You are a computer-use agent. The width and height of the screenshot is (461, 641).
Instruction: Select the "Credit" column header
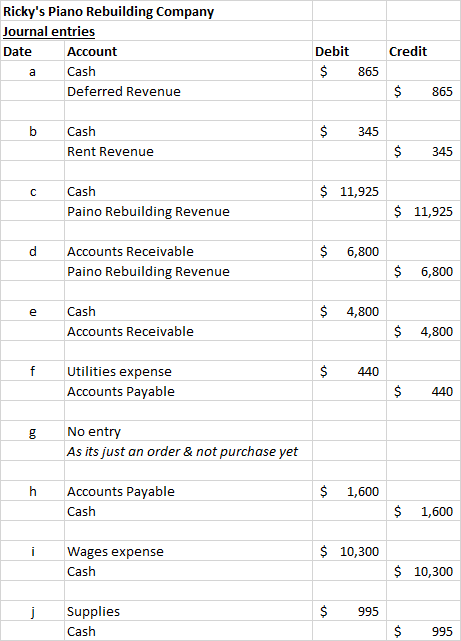pyautogui.click(x=423, y=51)
